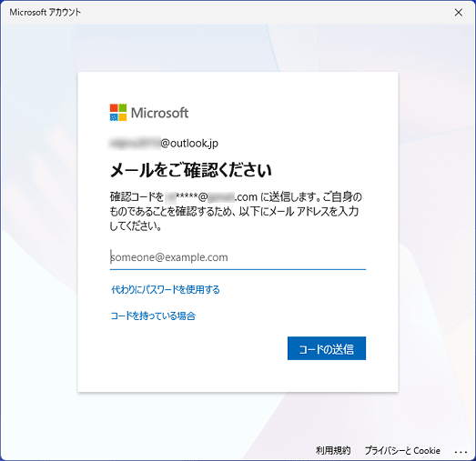This screenshot has height=461, width=476.
Task: Open the three-dot more options menu
Action: point(461,452)
